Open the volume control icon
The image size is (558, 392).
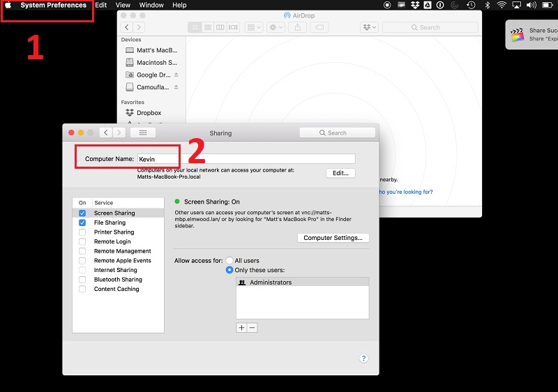(x=531, y=5)
